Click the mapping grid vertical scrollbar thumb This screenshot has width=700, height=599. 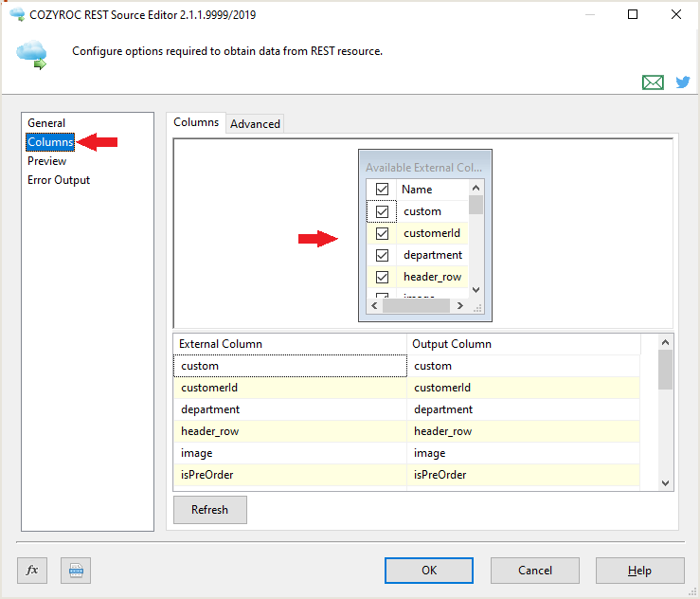665,370
